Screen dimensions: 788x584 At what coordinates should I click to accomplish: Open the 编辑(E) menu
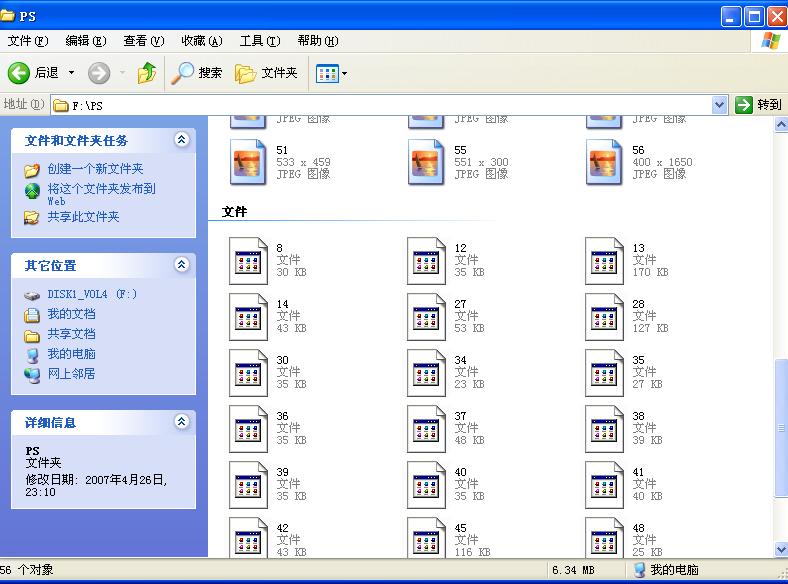[x=86, y=41]
